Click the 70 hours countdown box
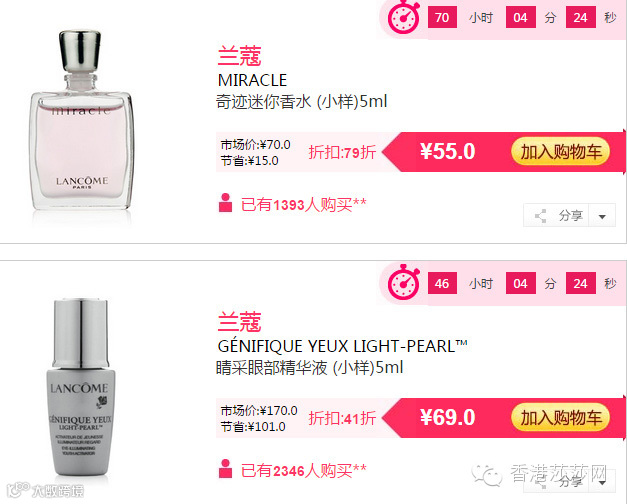 [x=442, y=17]
